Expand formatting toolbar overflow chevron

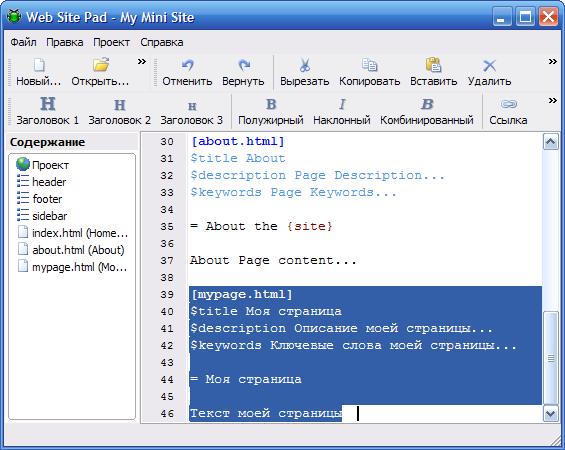(552, 101)
